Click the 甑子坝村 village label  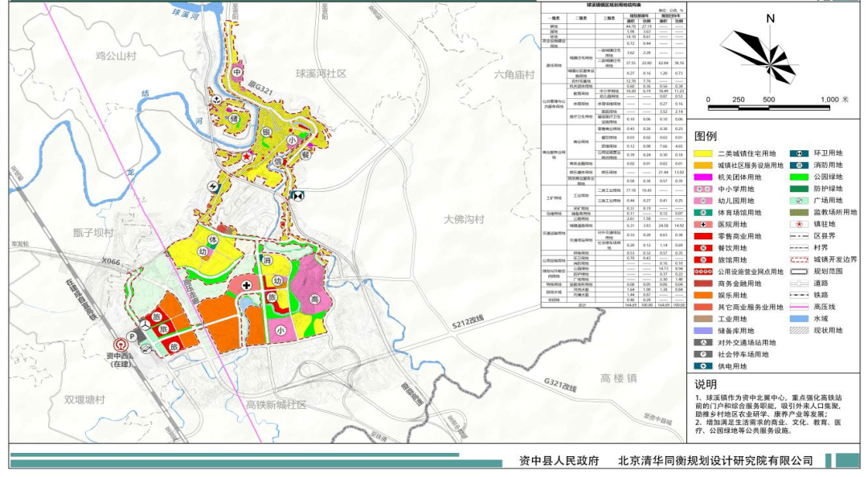click(x=93, y=233)
